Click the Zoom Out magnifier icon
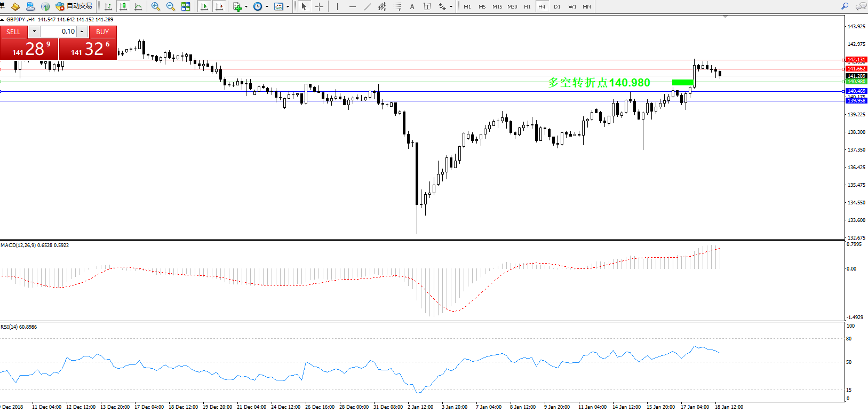868x413 pixels. [x=171, y=6]
